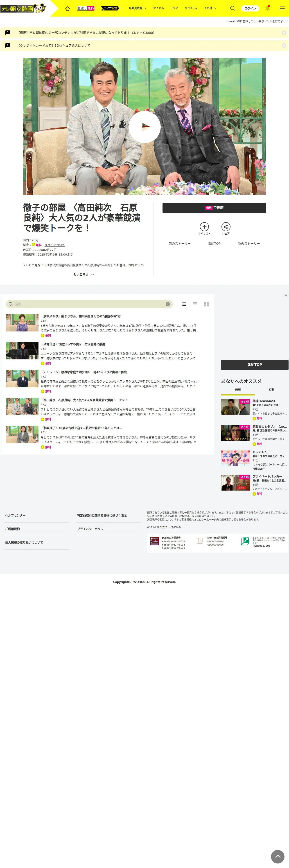Screen dimensions: 289x868
Task: Click the alert icon beside the 【復旧】 notice
Action: pos(8,33)
